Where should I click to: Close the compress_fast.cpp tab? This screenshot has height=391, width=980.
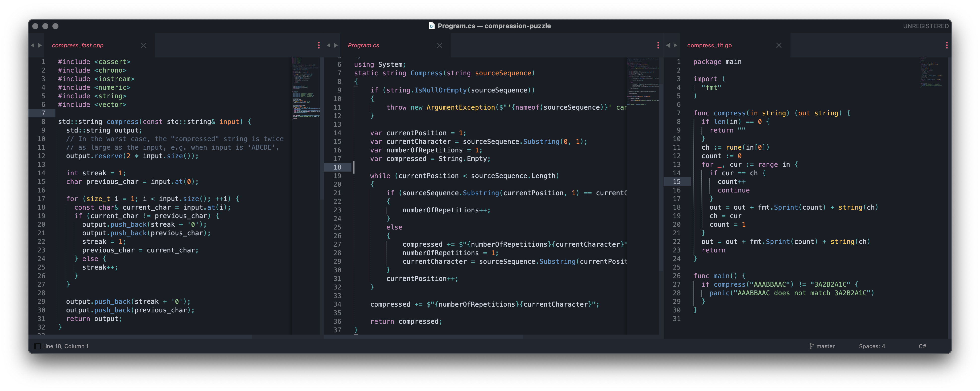[x=143, y=45]
